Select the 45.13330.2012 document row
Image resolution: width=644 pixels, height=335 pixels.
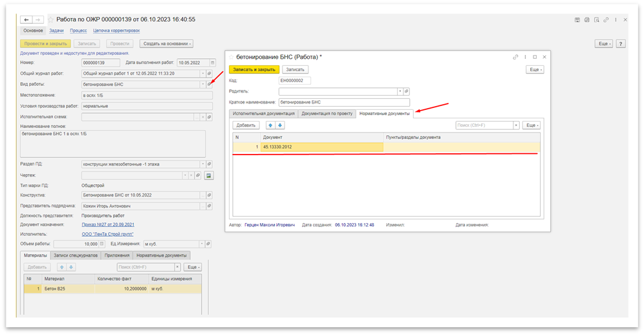tap(321, 147)
